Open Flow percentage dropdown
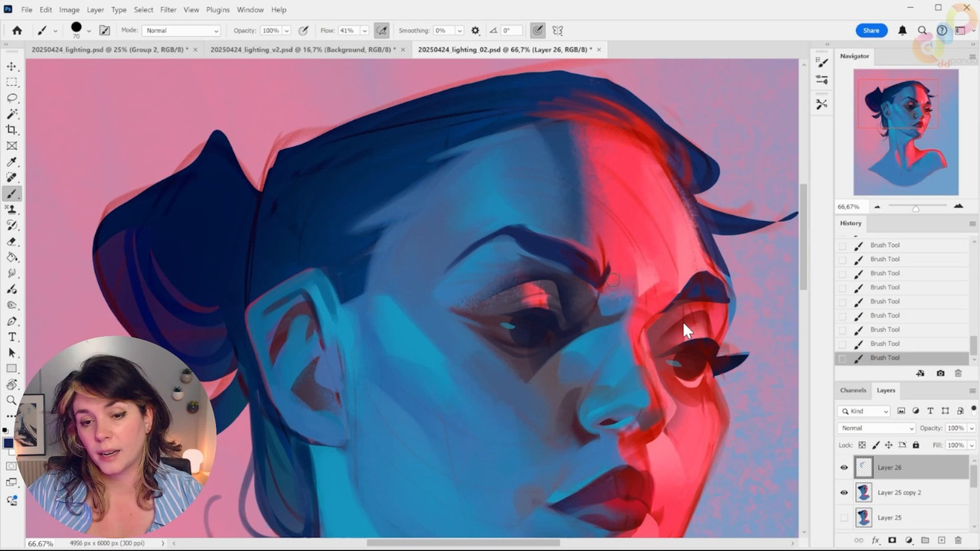Viewport: 980px width, 551px height. [x=364, y=31]
